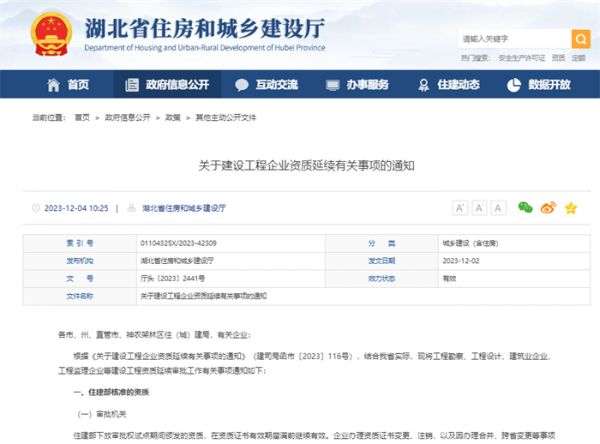Viewport: 600px width, 444px height.
Task: Open the 首页 navigation menu item
Action: click(x=78, y=85)
